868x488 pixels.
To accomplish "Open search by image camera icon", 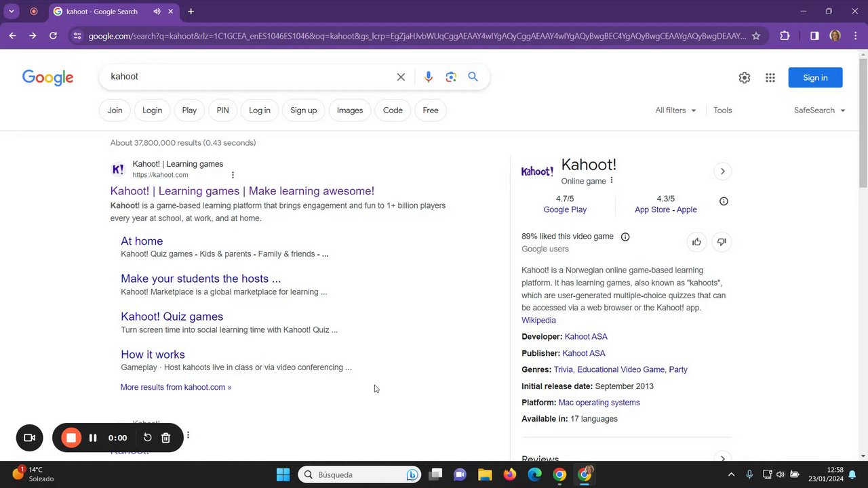I will pyautogui.click(x=451, y=77).
